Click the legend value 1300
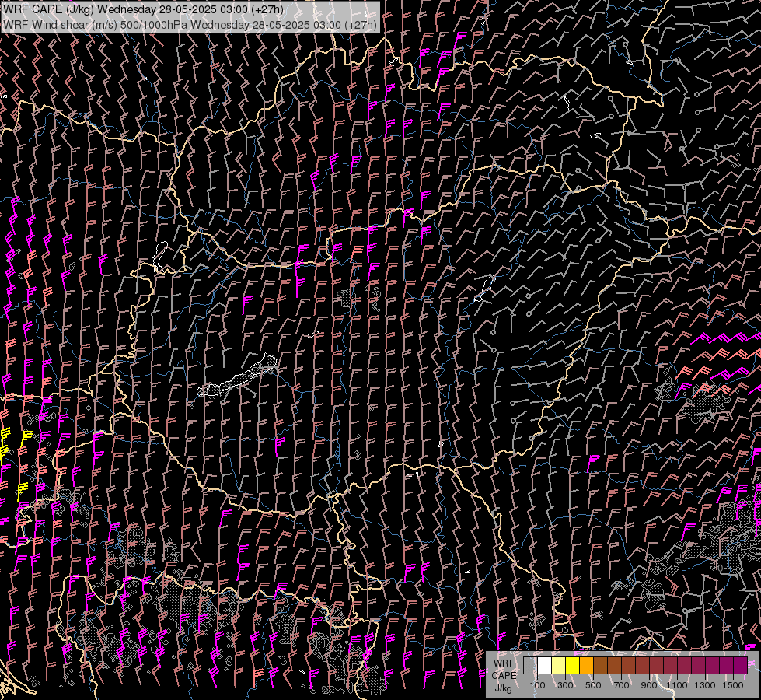The image size is (761, 700). [x=705, y=685]
